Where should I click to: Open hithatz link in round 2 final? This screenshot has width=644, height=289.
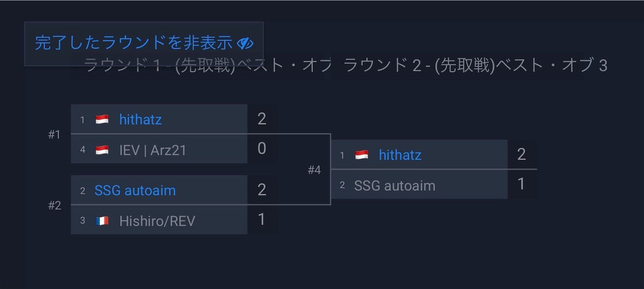point(400,155)
